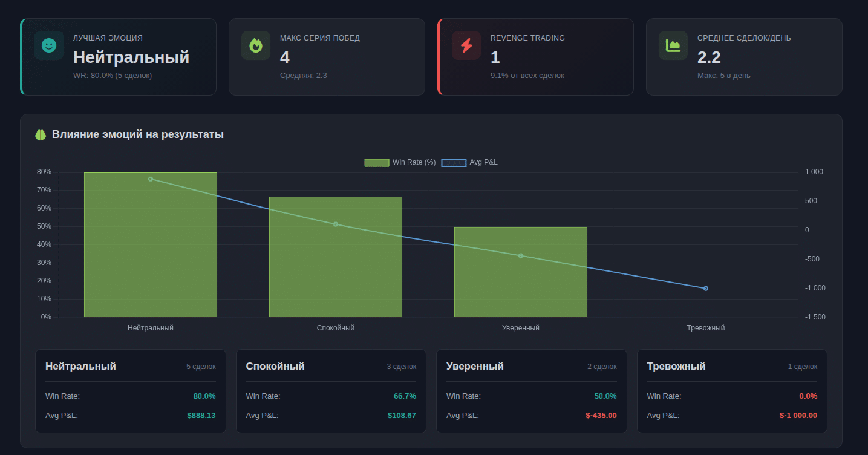Click the flame icon in Макс серия побед card
Screen dimensions: 868x455
click(256, 45)
